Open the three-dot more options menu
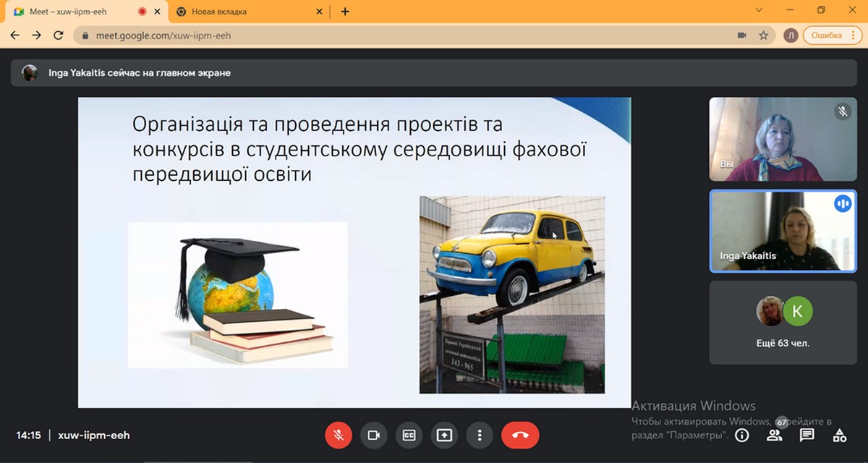The height and width of the screenshot is (463, 868). pos(480,436)
